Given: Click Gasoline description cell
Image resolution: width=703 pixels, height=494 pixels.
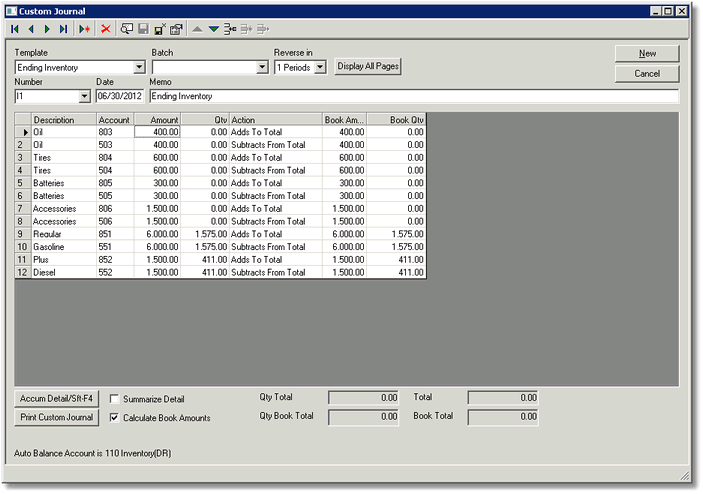Looking at the screenshot, I should click(x=64, y=247).
